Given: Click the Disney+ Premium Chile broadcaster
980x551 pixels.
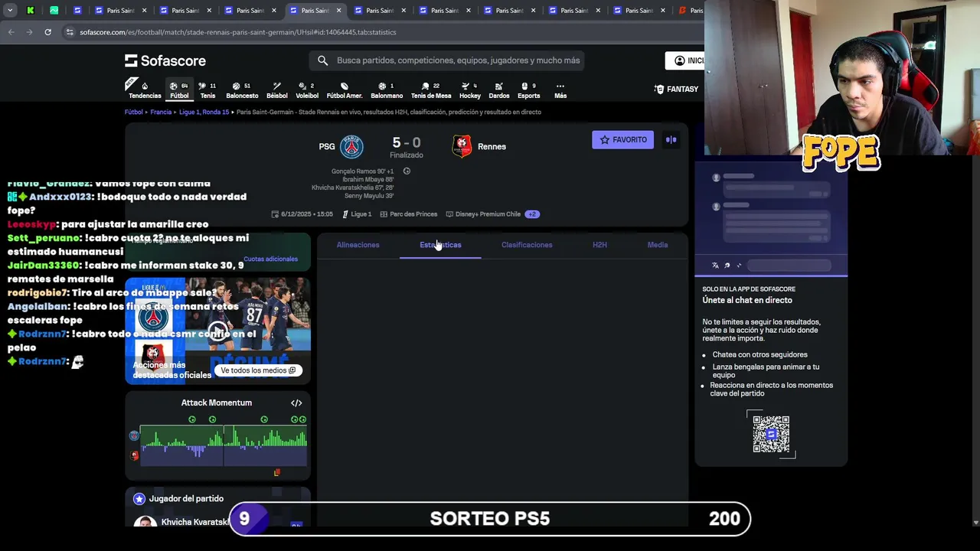Looking at the screenshot, I should coord(483,214).
